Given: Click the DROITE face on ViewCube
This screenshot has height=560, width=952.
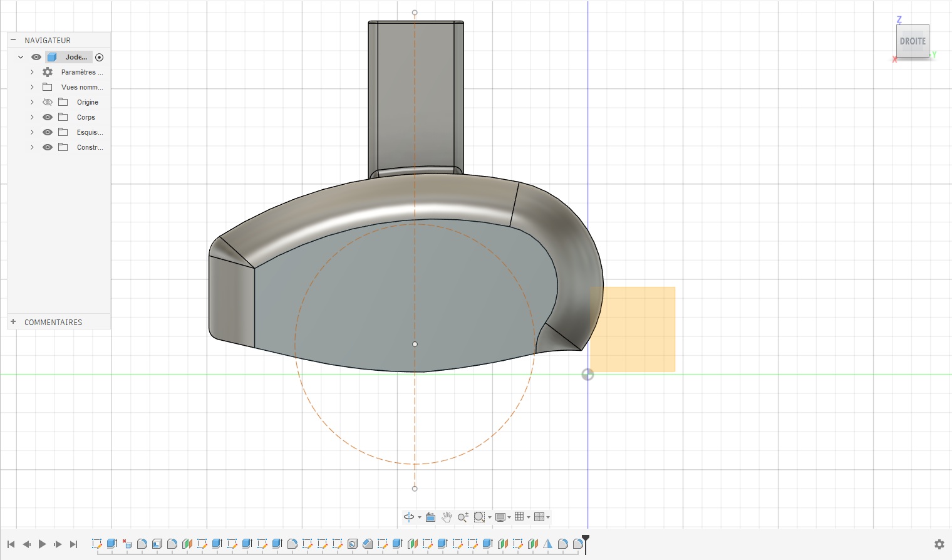Looking at the screenshot, I should [x=912, y=41].
